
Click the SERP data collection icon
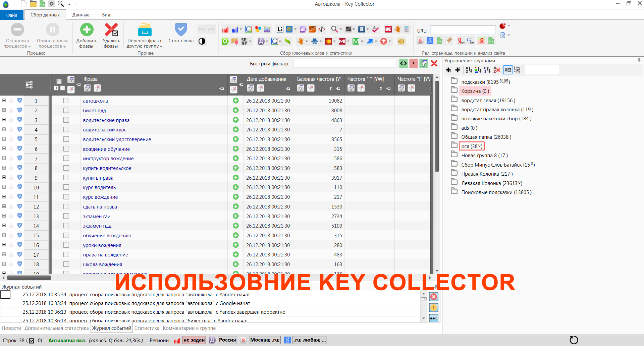(244, 41)
